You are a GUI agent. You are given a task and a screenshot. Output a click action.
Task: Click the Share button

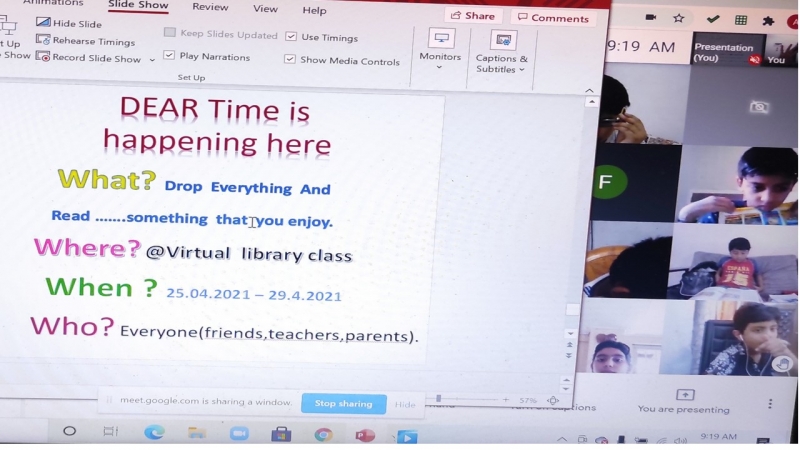pyautogui.click(x=473, y=17)
